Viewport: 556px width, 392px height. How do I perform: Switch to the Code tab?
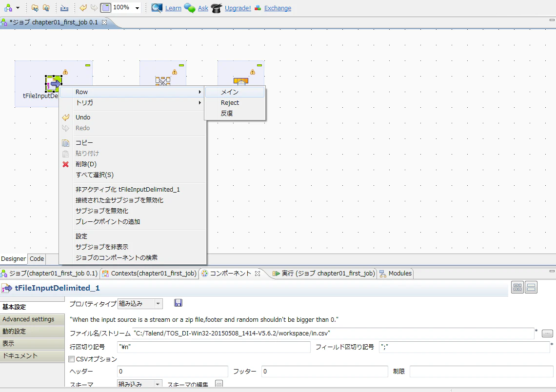coord(37,259)
